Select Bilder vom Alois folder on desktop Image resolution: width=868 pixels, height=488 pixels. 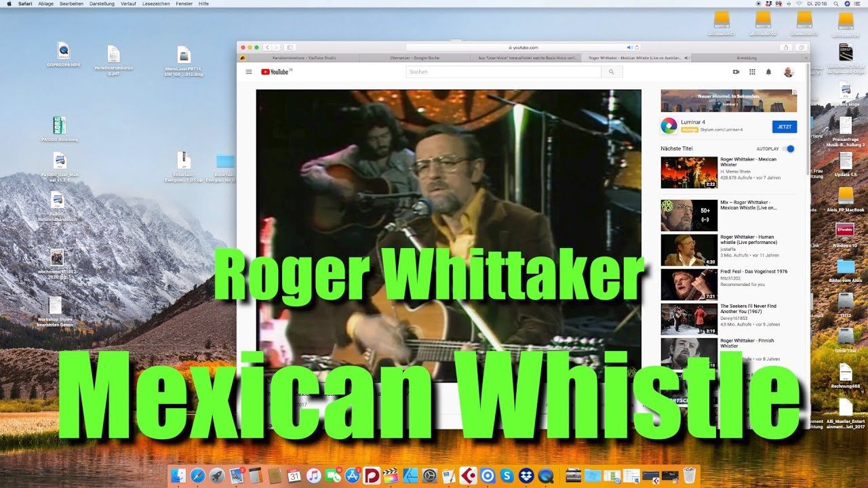pos(846,270)
